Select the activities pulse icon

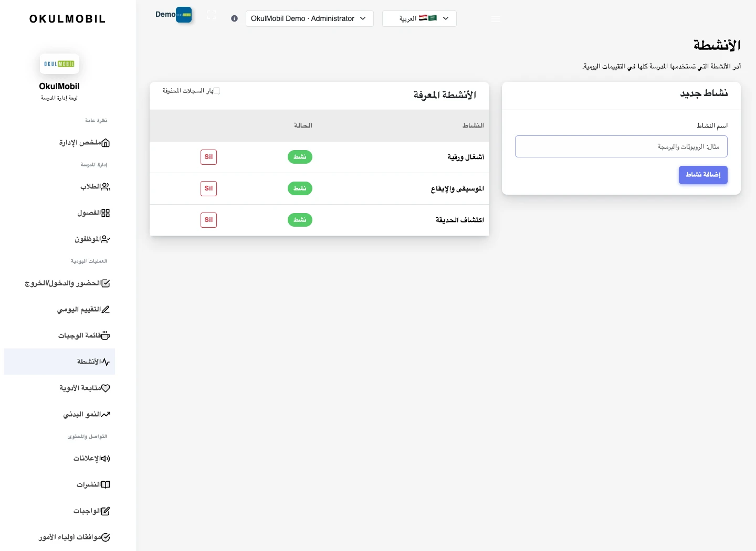click(106, 362)
